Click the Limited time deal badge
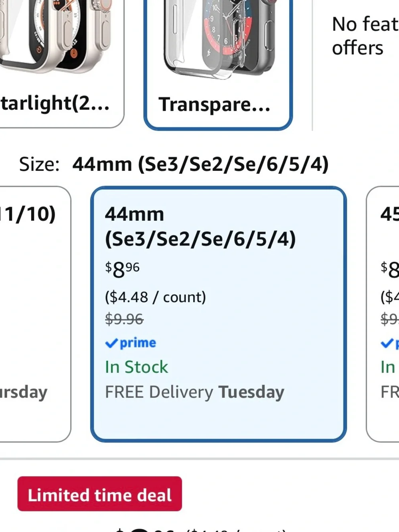The image size is (399, 532). click(x=100, y=494)
